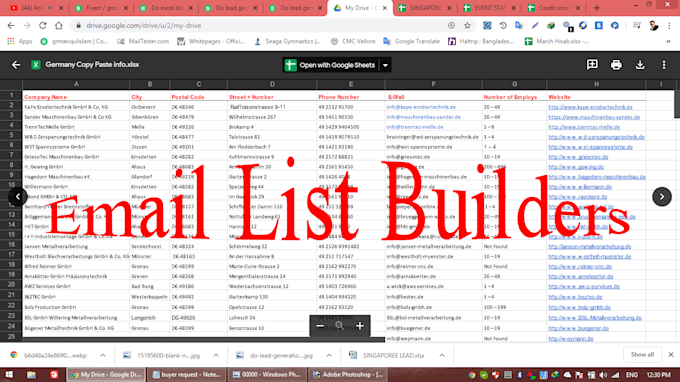Switch to the EVENT STA tab

point(489,8)
